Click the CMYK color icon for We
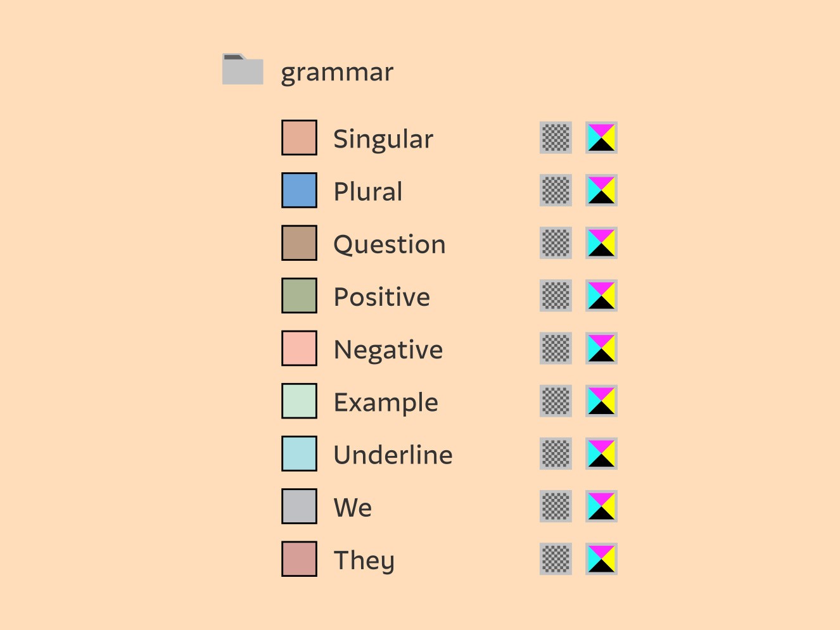The height and width of the screenshot is (630, 840). (601, 505)
